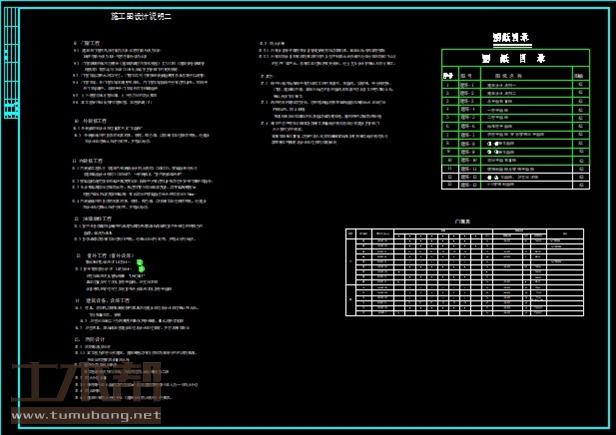Screen dimensions: 616x435
Task: Open the www.tumubang.net watermark link
Action: pos(85,414)
